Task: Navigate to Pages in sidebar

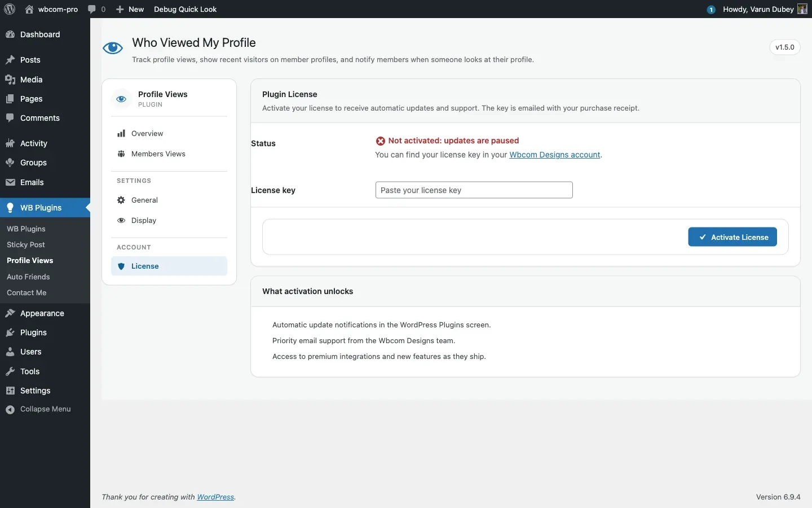Action: tap(45, 99)
